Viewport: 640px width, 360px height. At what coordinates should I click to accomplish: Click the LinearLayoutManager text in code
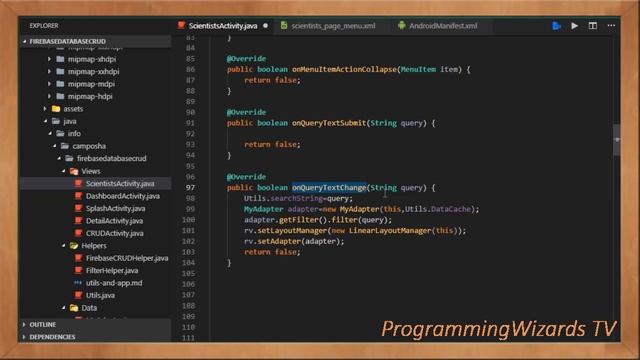coord(390,231)
